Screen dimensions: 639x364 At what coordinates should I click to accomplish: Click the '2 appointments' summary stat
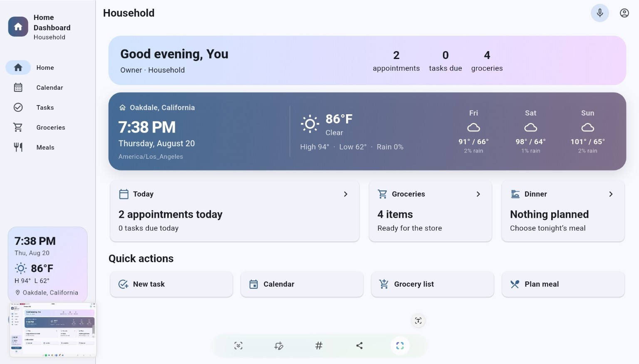[x=396, y=61]
